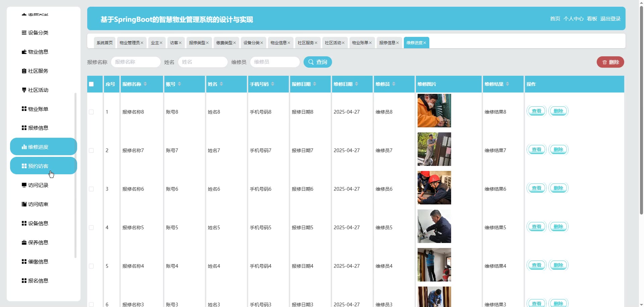
Task: Switch to the 系统首页 tab
Action: 105,43
